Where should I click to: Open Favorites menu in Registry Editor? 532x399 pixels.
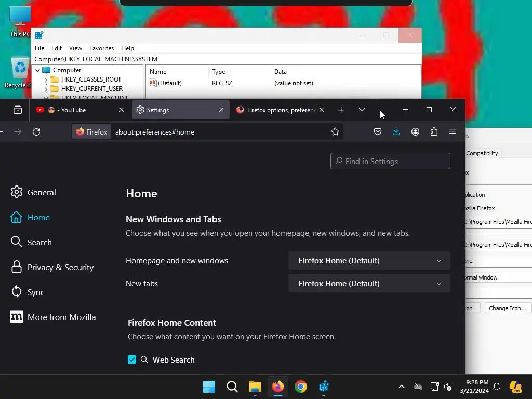click(101, 48)
